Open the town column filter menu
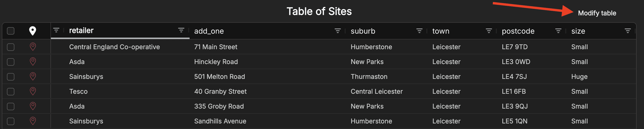This screenshot has height=129, width=644. (x=489, y=31)
